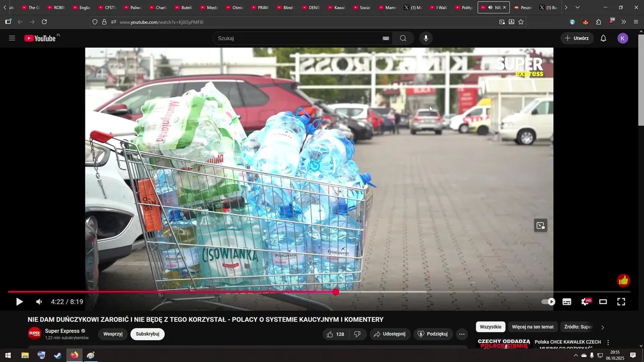The image size is (644, 362).
Task: Bookmark this page with star
Action: click(521, 22)
